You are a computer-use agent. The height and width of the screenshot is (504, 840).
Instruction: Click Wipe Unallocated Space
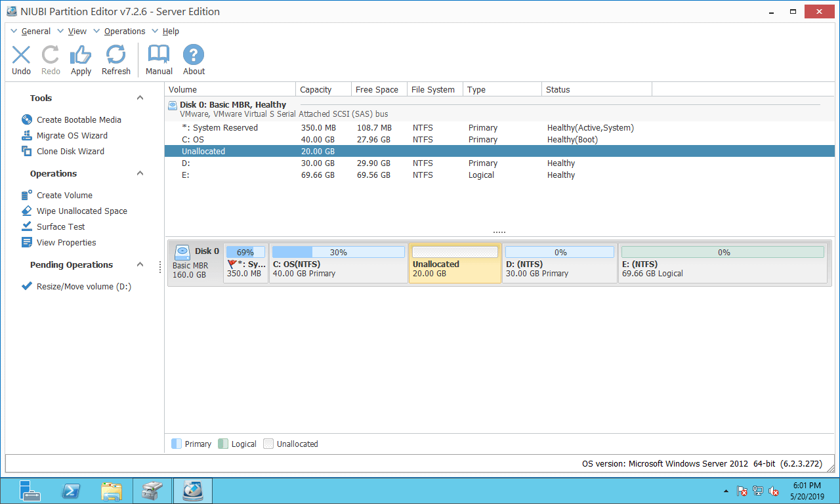82,211
